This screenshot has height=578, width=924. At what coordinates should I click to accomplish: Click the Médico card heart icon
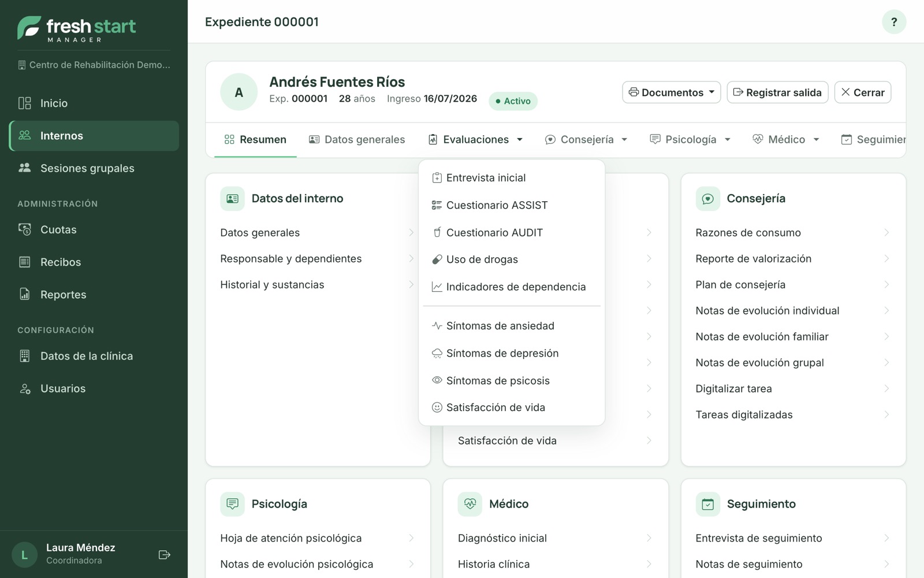(470, 504)
